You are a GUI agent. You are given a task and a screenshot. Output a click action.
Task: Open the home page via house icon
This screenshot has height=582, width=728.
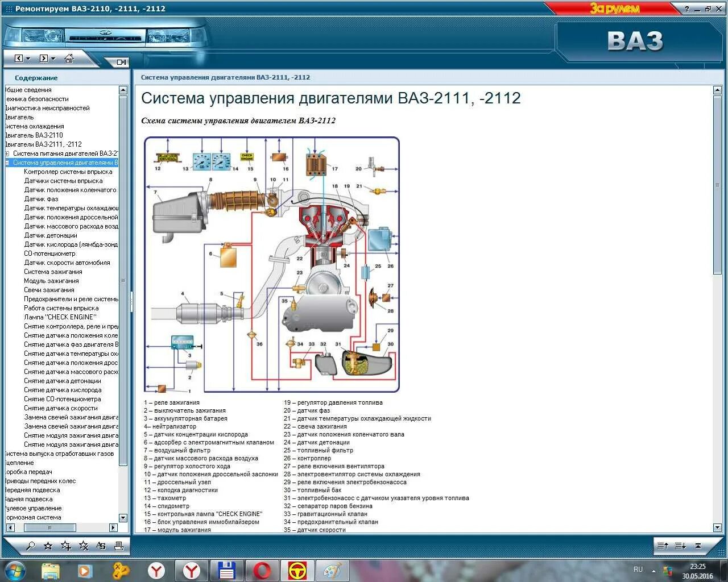(x=69, y=58)
